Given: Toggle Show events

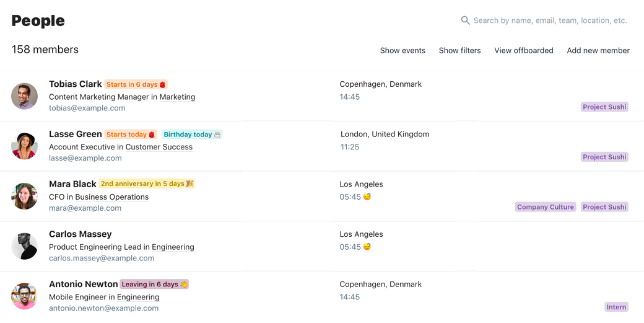Looking at the screenshot, I should [x=402, y=50].
